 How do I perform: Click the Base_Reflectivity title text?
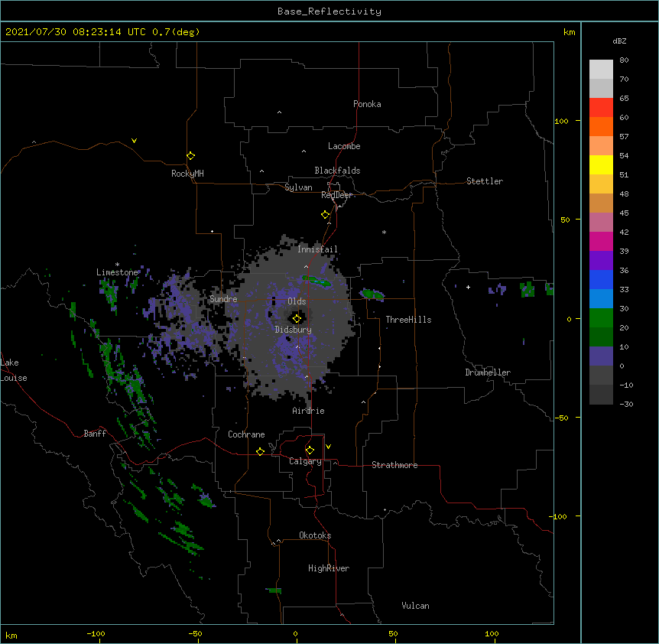pos(329,11)
